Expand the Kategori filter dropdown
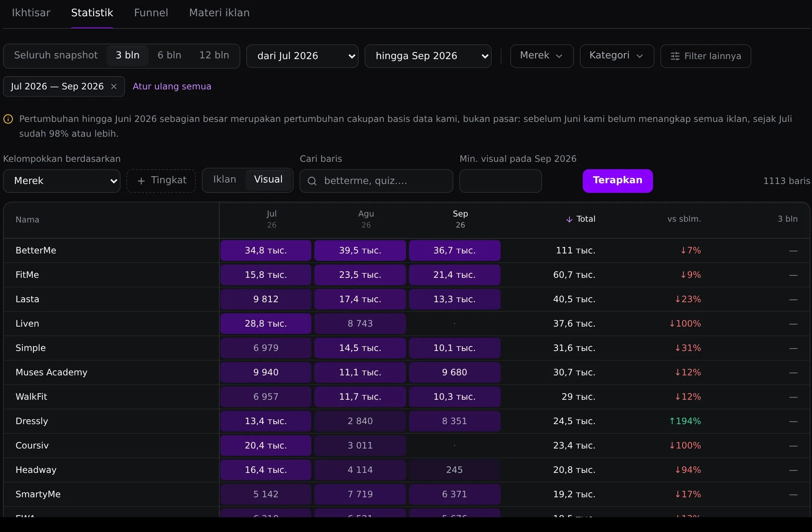This screenshot has height=532, width=812. point(617,56)
